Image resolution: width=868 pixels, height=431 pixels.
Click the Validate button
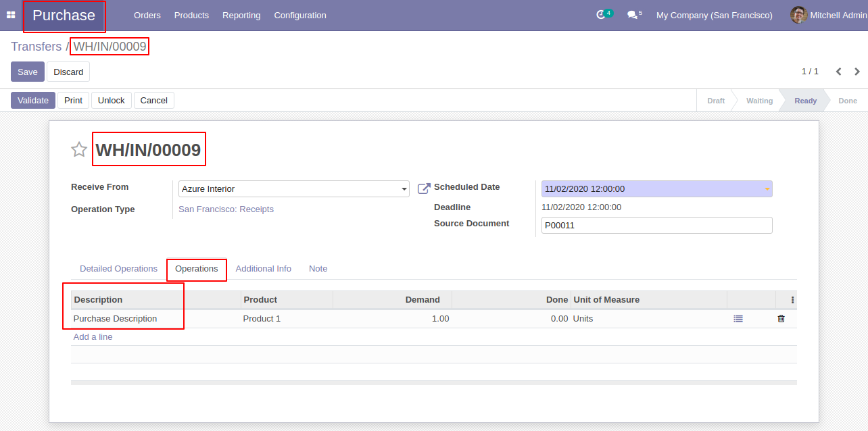[x=33, y=100]
